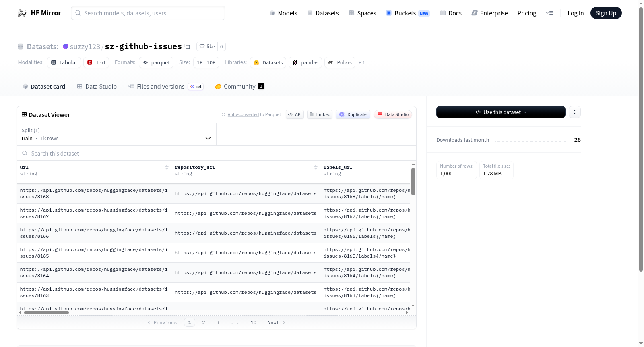The height and width of the screenshot is (347, 644).
Task: Go to page 3 of the table
Action: point(218,322)
